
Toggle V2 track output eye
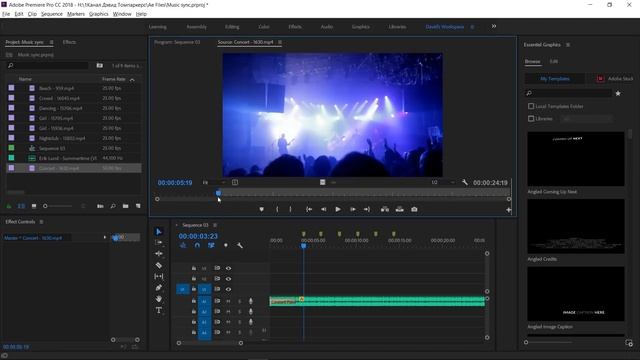(x=229, y=279)
